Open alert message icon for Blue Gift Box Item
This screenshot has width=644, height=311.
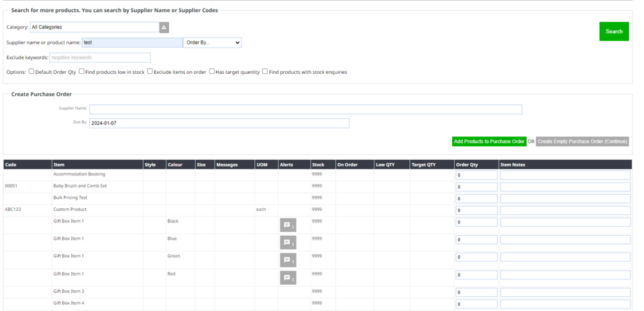click(288, 243)
